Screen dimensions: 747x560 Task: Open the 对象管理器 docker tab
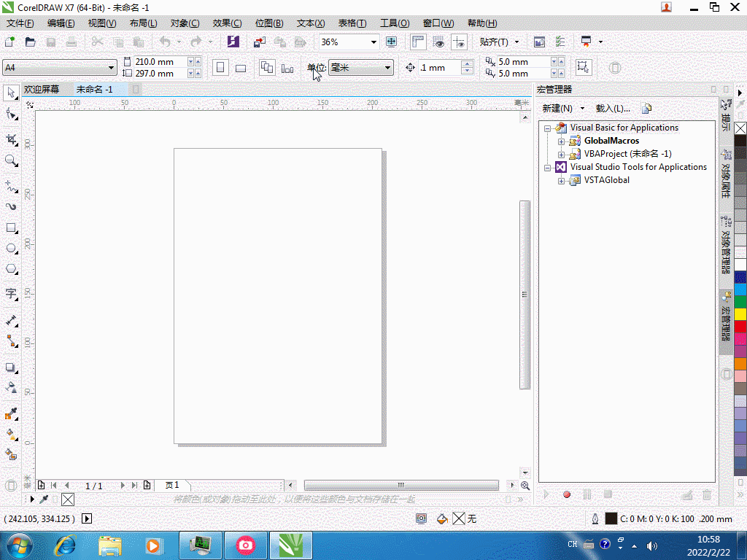(x=726, y=245)
